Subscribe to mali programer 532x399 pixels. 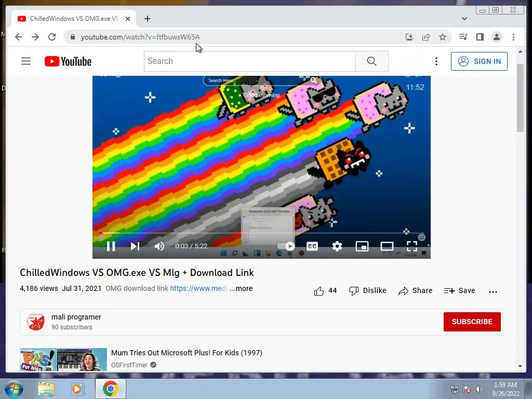coord(472,322)
